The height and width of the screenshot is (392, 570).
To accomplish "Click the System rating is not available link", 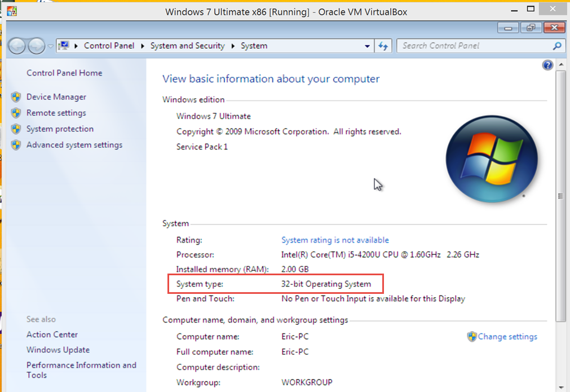I will (335, 240).
